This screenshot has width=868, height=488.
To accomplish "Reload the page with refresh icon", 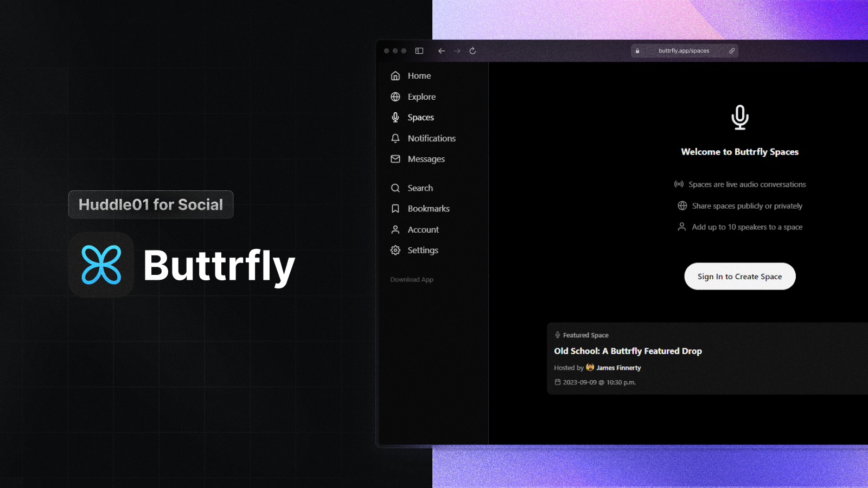I will [473, 51].
